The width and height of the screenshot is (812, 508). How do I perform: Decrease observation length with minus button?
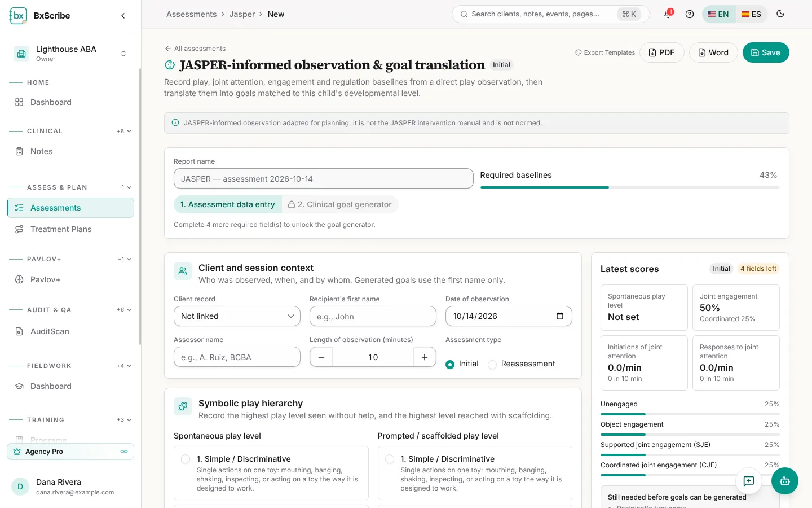(x=321, y=357)
